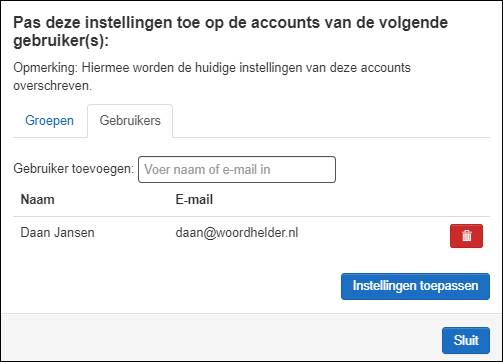Select the Gebruikers tab
The width and height of the screenshot is (503, 362).
tap(130, 120)
